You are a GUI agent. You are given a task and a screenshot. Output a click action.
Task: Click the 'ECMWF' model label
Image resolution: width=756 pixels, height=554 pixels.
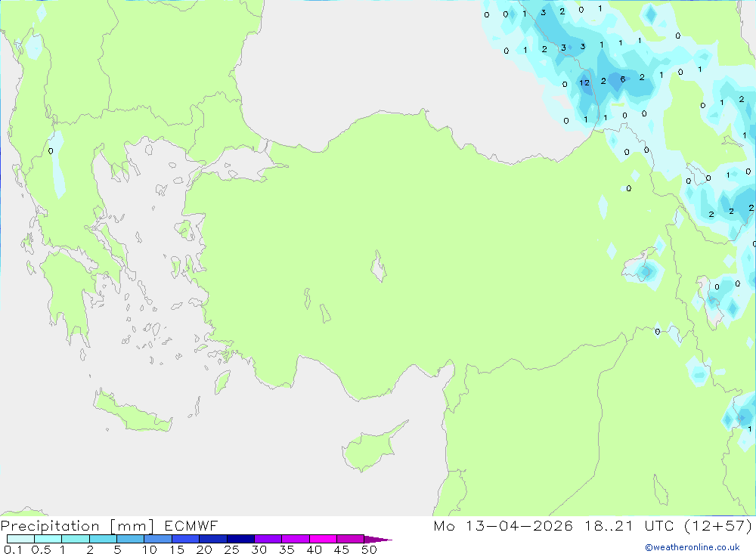[x=191, y=525]
